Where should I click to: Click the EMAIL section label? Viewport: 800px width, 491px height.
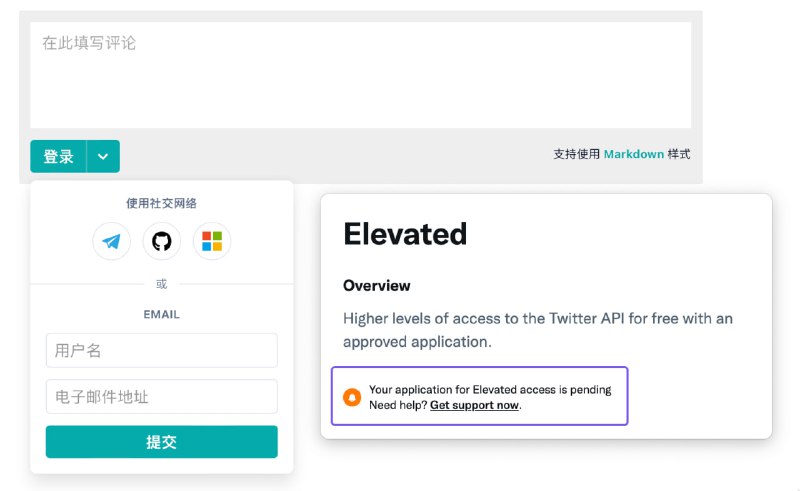tap(161, 314)
